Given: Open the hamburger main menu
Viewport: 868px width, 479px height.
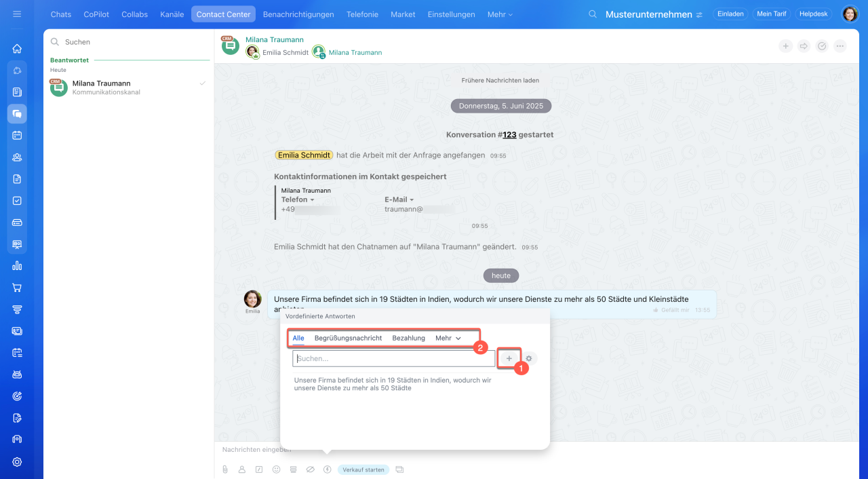Looking at the screenshot, I should pos(17,14).
